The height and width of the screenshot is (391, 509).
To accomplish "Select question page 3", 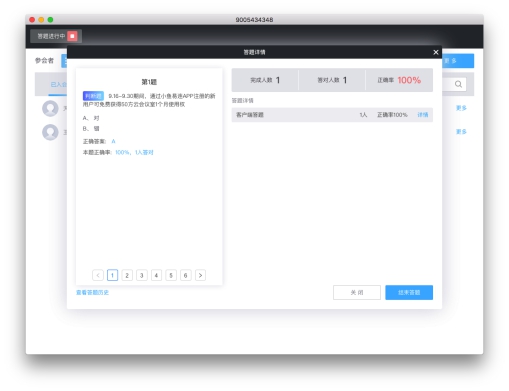I will (142, 275).
